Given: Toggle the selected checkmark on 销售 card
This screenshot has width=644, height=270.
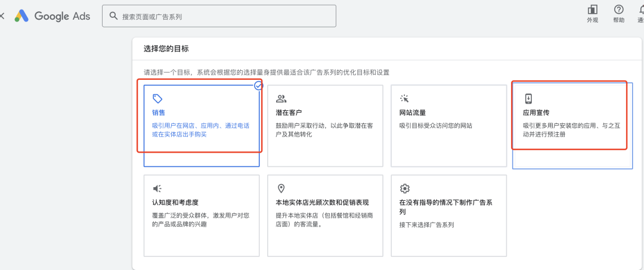Looking at the screenshot, I should pos(258,86).
